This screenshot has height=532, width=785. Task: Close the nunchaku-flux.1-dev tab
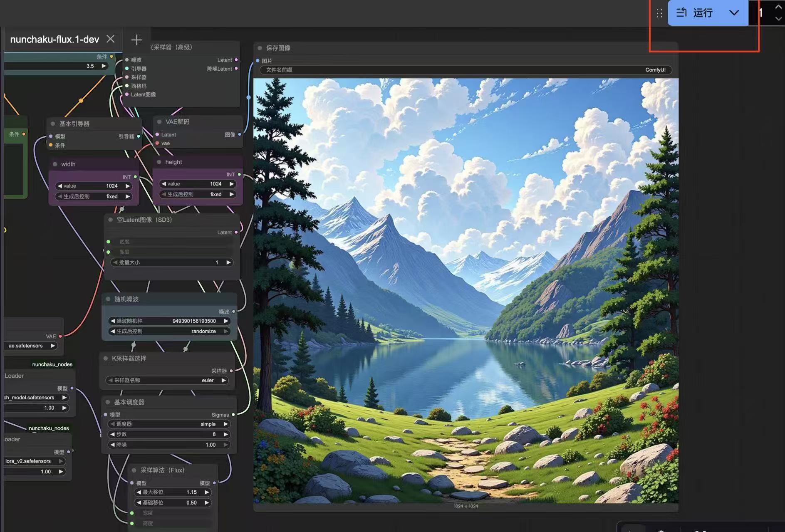pos(110,39)
